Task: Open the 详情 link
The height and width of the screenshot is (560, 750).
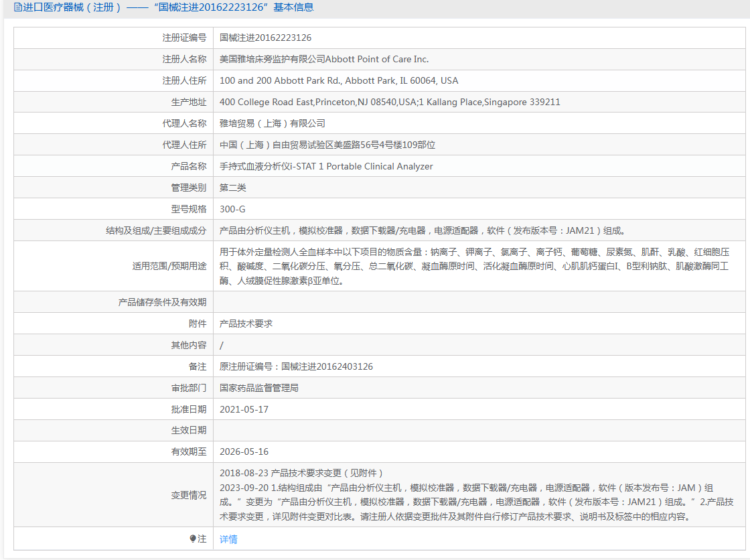Action: (x=228, y=539)
